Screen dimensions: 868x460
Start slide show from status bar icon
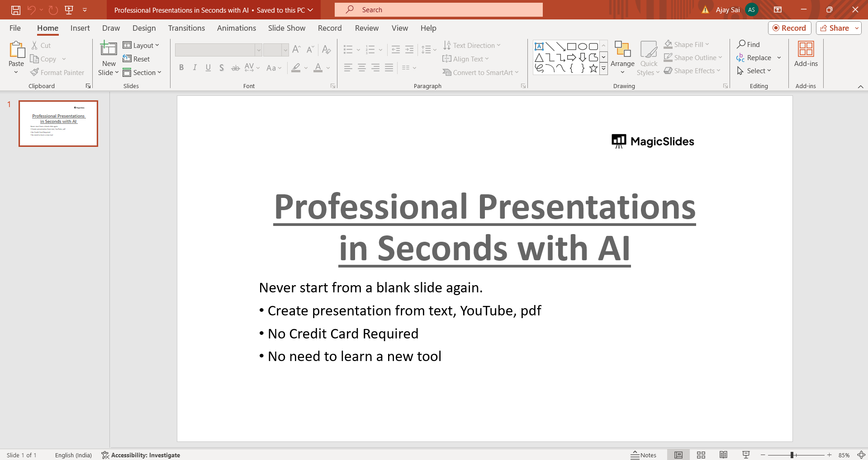(746, 455)
